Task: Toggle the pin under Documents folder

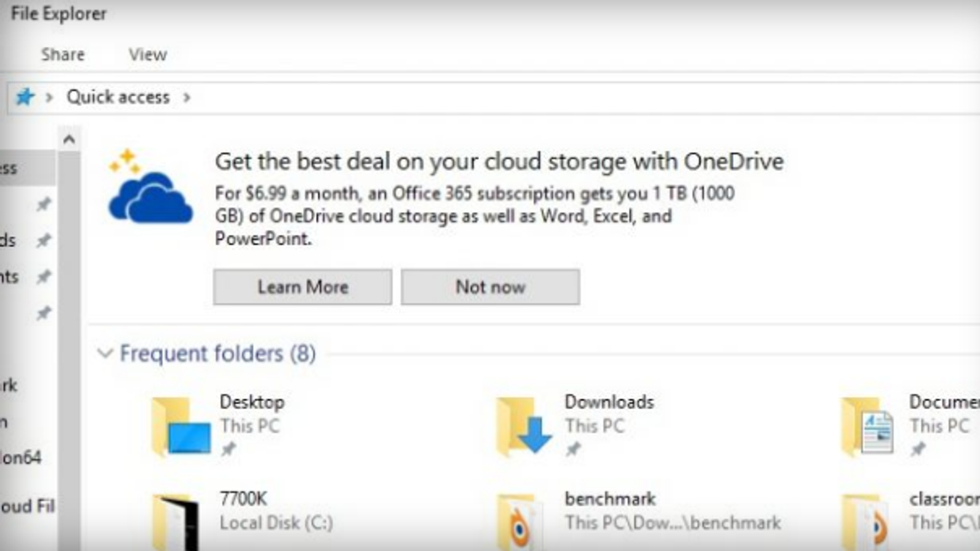Action: coord(918,449)
